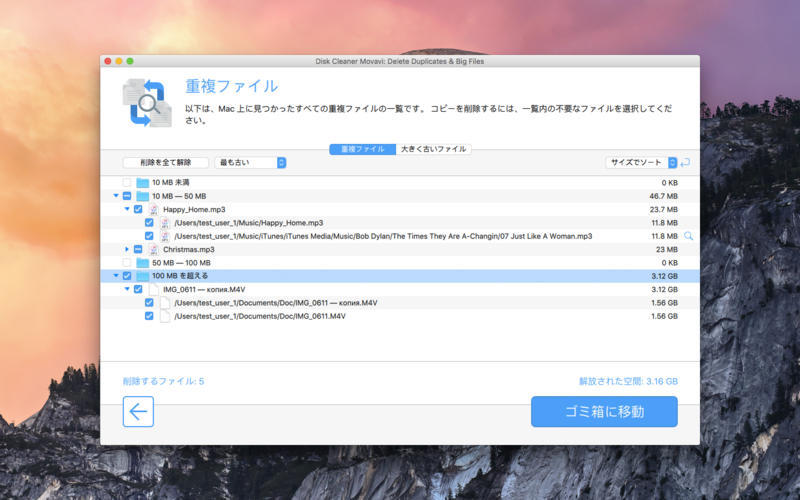Uncheck /Music/Happy_Home.mp3 file checkbox
The height and width of the screenshot is (500, 800).
tap(149, 222)
